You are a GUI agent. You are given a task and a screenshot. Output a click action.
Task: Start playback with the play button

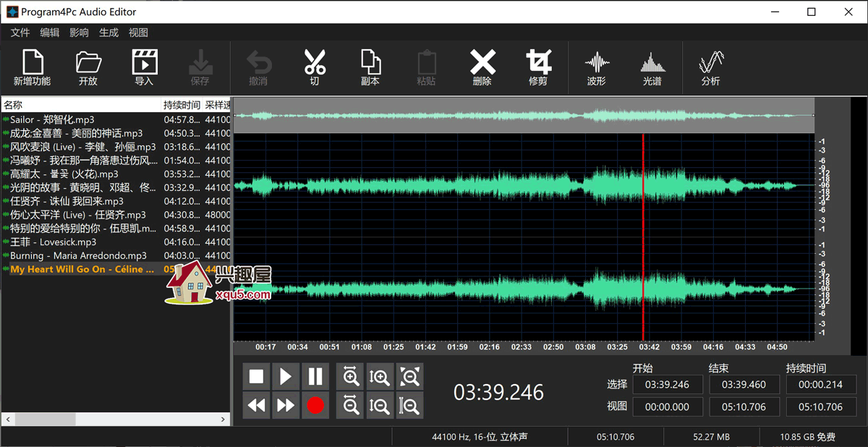[286, 376]
